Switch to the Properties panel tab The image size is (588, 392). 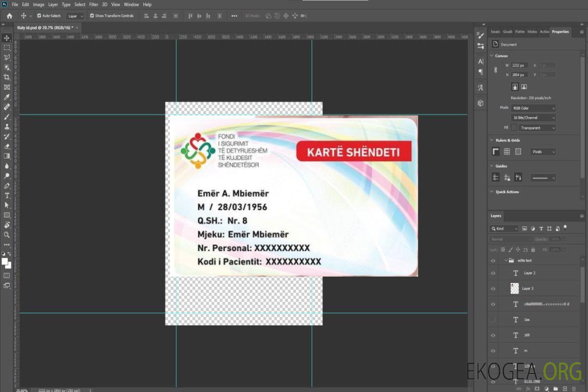tap(560, 32)
